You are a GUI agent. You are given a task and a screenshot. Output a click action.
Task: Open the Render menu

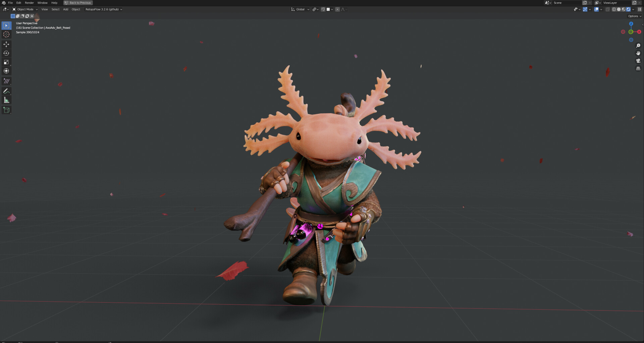coord(29,3)
